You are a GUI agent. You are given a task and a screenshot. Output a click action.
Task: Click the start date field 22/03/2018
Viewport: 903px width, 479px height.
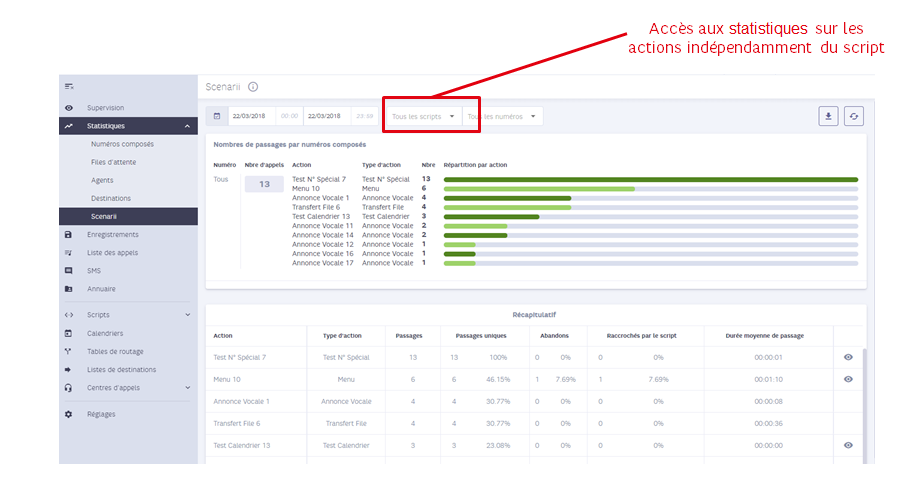[249, 116]
